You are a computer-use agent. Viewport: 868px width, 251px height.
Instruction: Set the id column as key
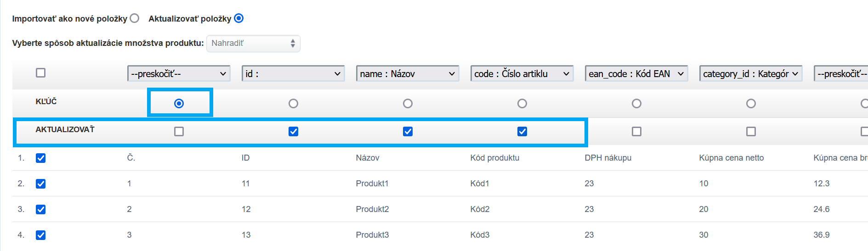tap(293, 104)
